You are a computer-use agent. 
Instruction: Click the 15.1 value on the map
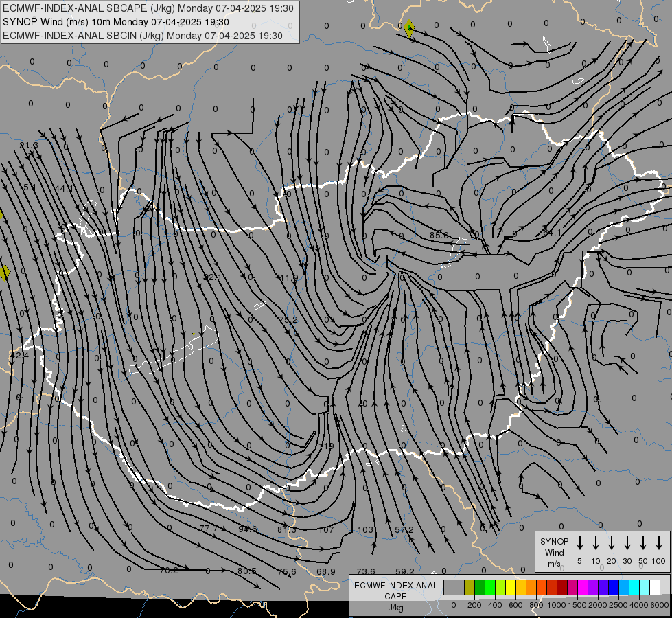27,187
